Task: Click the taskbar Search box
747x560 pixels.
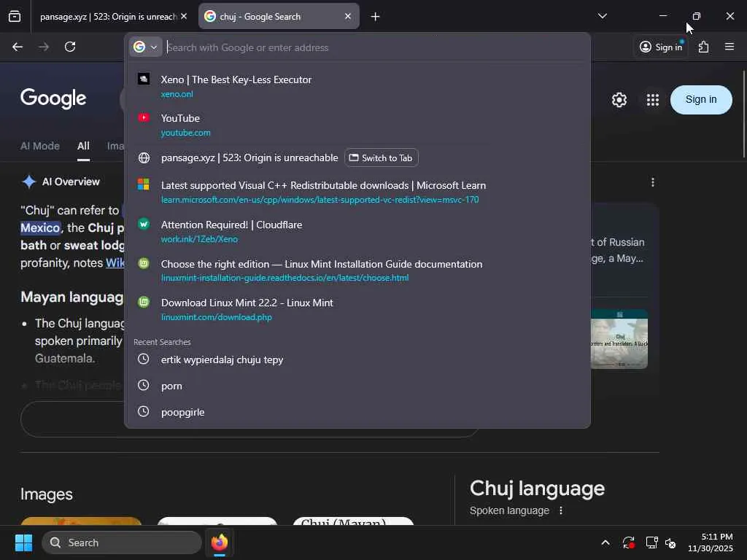Action: 122,542
